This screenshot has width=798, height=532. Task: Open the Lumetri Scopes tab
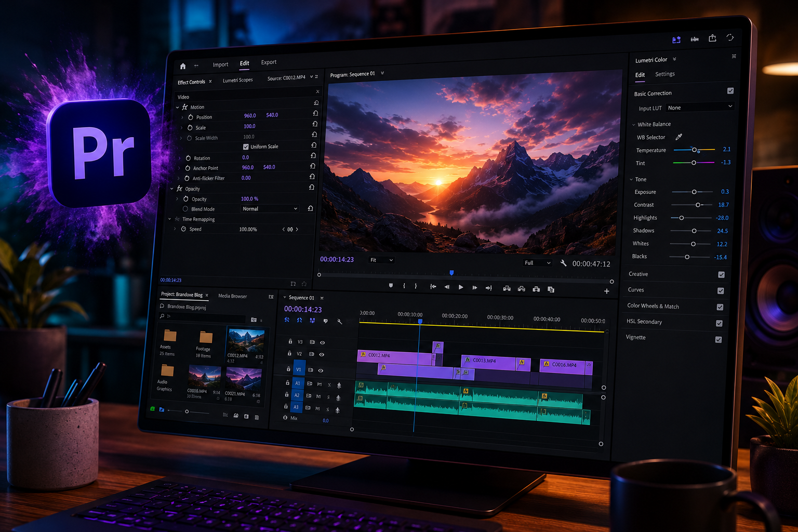237,80
